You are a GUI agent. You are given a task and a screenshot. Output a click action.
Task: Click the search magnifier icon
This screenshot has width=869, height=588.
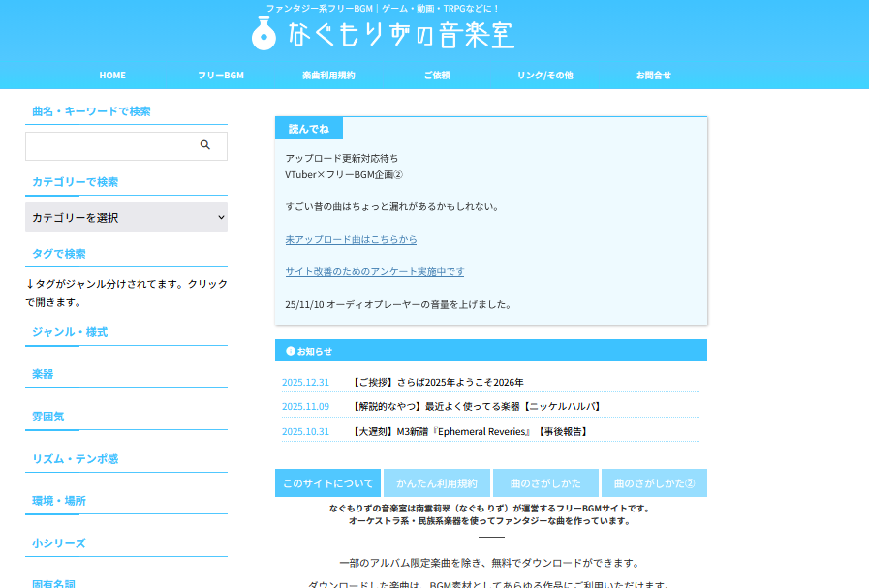[205, 145]
